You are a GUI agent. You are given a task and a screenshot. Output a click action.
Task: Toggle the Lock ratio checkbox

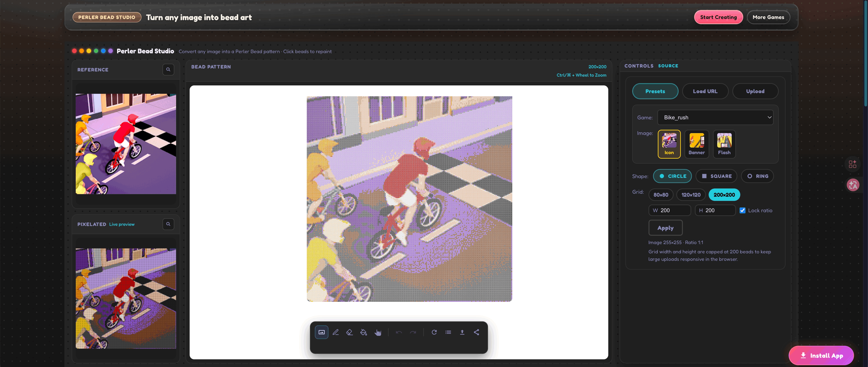(x=742, y=210)
